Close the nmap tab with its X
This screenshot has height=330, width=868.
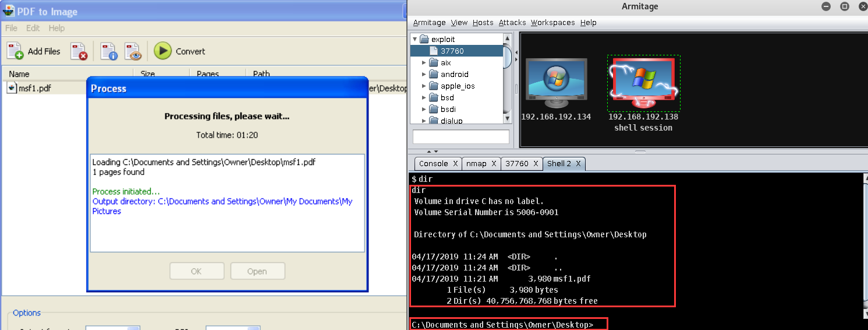pos(494,164)
